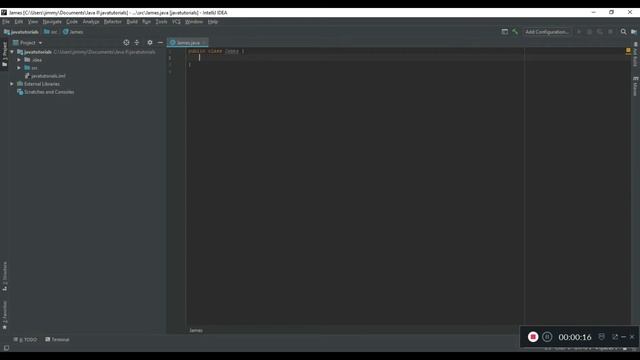Click the public class declaration line
The height and width of the screenshot is (360, 640).
[x=216, y=51]
